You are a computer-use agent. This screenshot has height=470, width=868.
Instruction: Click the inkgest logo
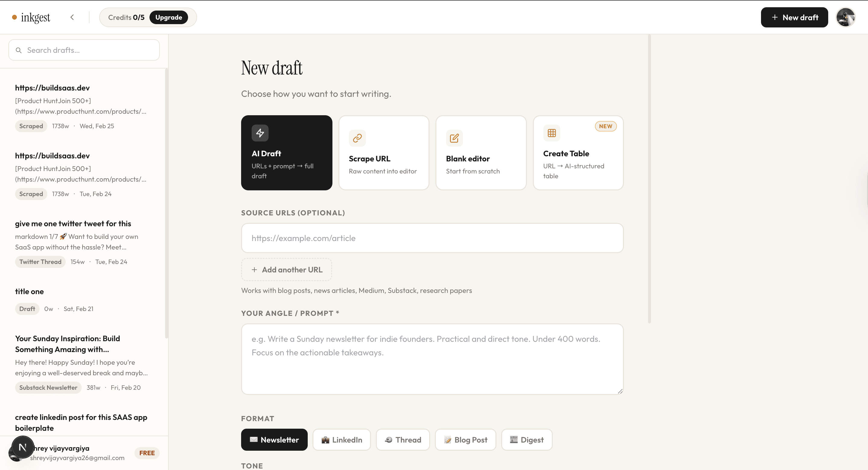31,17
